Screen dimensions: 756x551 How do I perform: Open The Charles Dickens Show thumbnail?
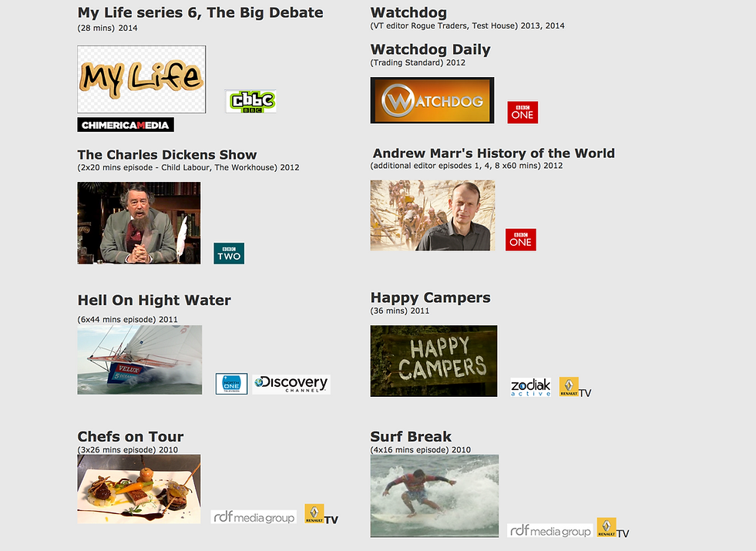pos(139,223)
